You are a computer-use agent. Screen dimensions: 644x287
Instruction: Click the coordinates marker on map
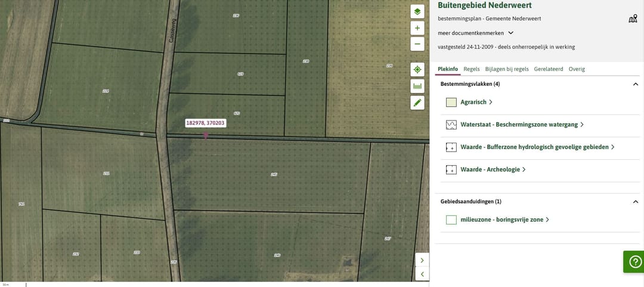point(206,135)
